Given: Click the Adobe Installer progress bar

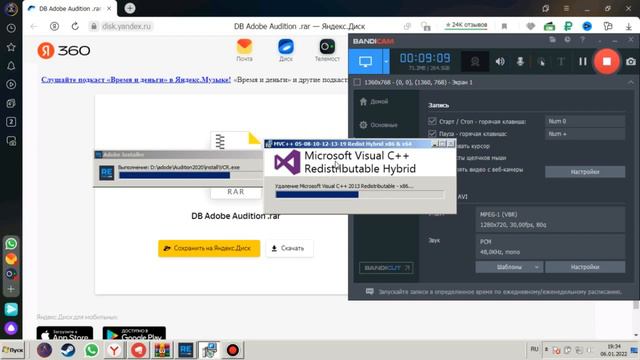Looking at the screenshot, I should (190, 176).
